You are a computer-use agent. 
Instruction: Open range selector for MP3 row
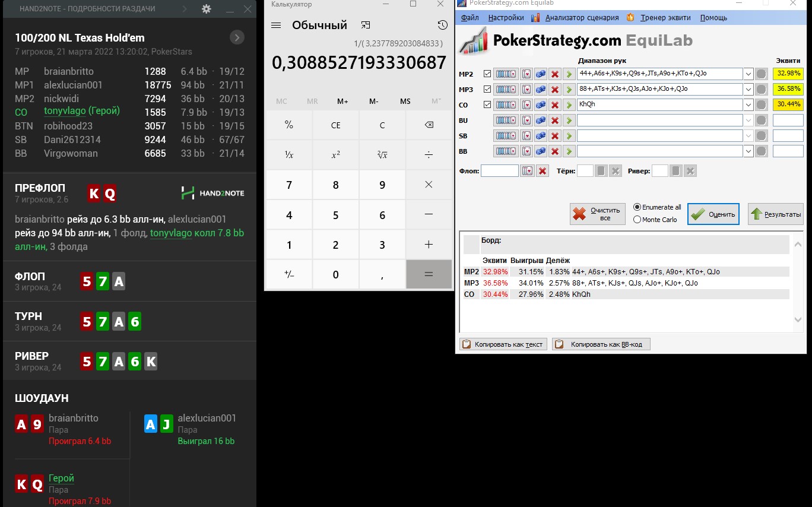[506, 89]
